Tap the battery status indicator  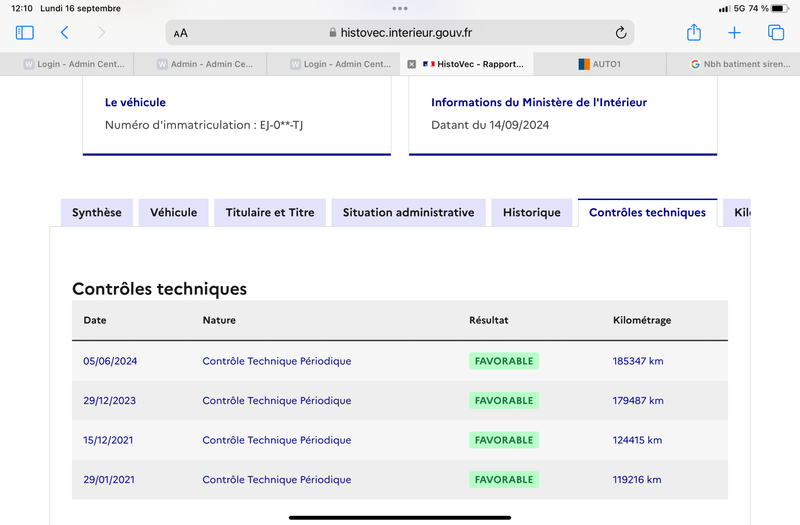780,8
